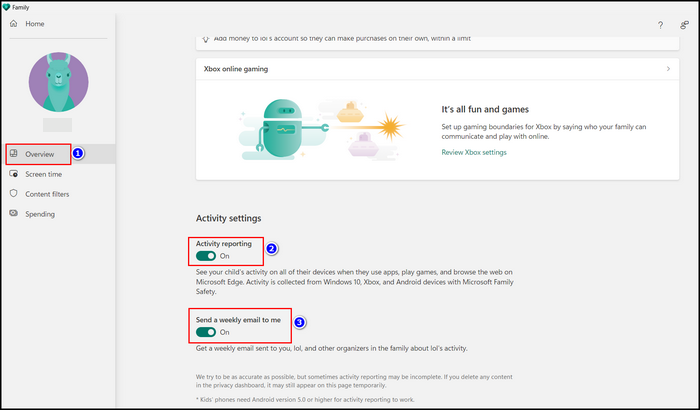Click the Activity settings heading
This screenshot has height=410, width=700.
[229, 218]
